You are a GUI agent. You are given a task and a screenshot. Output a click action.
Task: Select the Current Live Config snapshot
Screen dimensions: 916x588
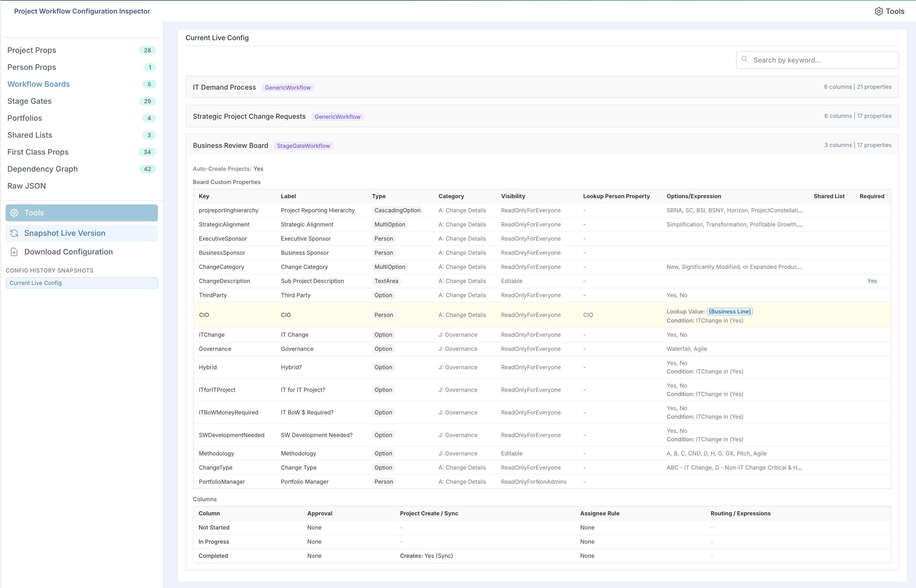[82, 283]
